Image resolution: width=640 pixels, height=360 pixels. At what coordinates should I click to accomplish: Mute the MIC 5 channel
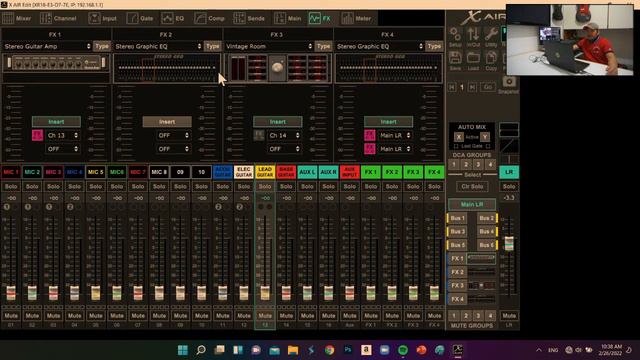pyautogui.click(x=96, y=316)
